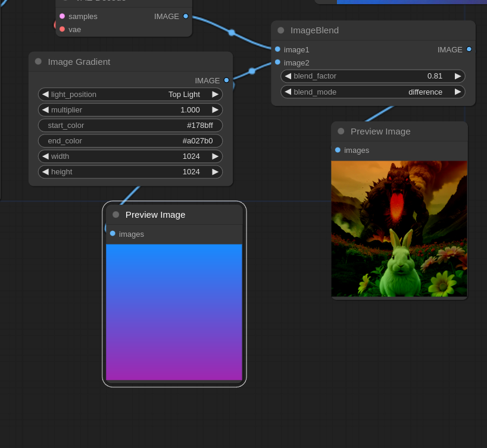Increase height value with the right arrow
487x448 pixels.
pos(215,171)
